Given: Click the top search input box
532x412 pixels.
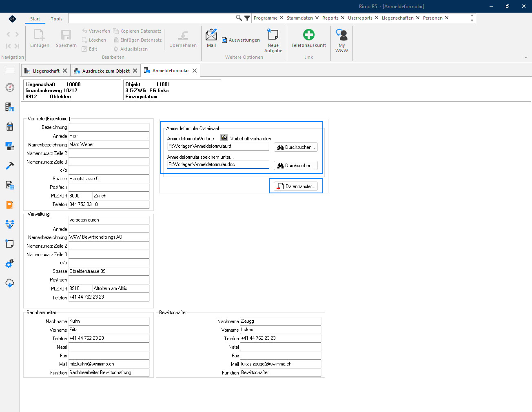Looking at the screenshot, I should [152, 18].
